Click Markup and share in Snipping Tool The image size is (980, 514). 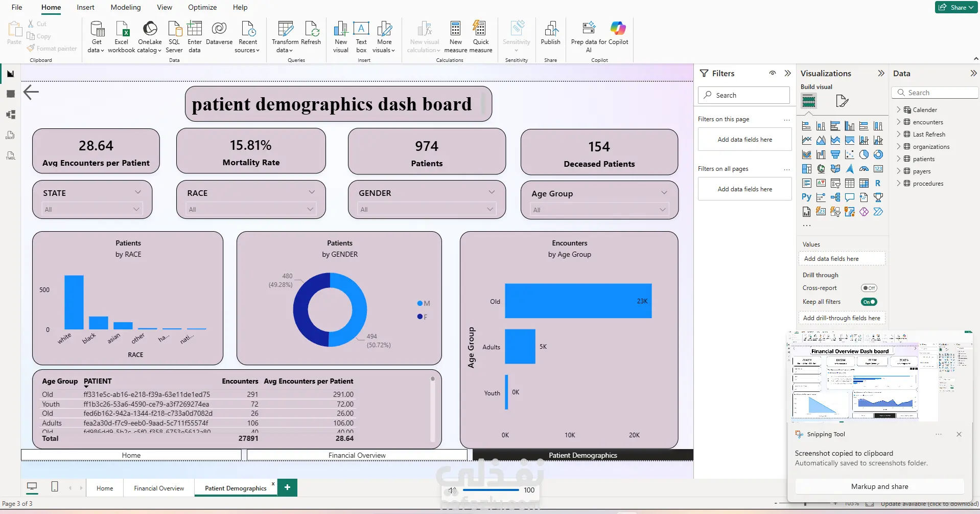[x=879, y=486]
